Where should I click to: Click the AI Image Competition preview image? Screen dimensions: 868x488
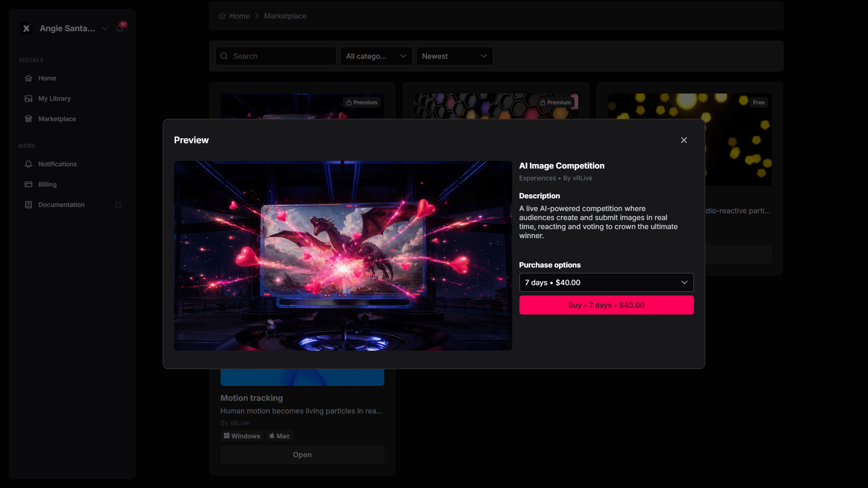click(x=343, y=256)
